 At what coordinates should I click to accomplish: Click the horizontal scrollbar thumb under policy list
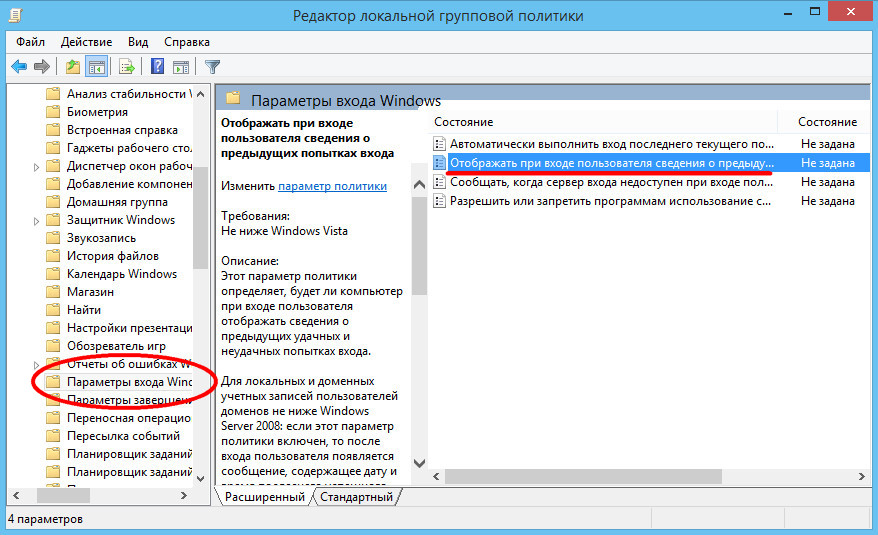point(582,476)
